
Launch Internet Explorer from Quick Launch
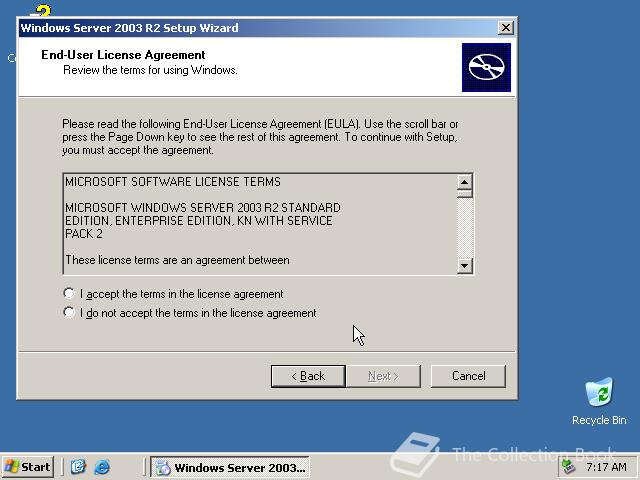pyautogui.click(x=102, y=467)
